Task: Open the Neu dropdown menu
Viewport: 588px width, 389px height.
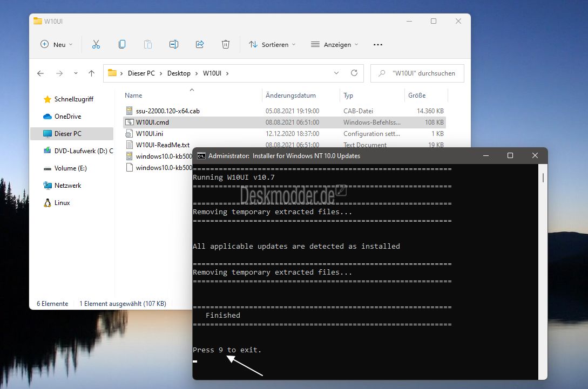Action: 57,45
